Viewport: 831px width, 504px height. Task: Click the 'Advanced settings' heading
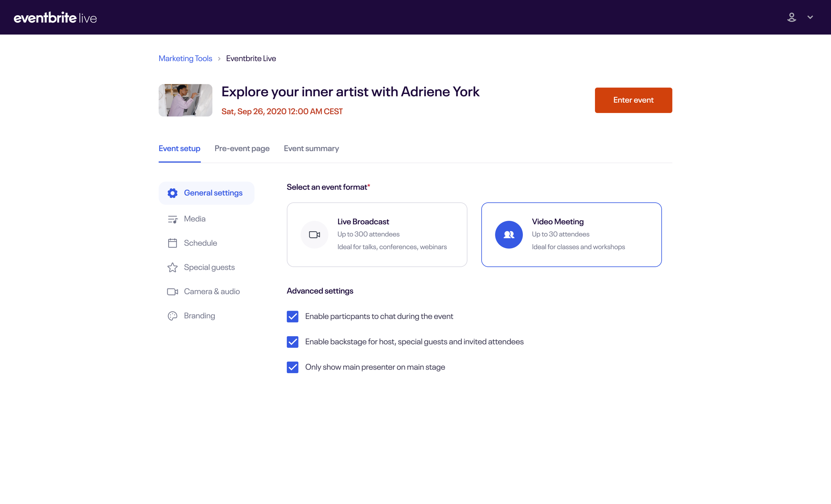[x=320, y=291]
